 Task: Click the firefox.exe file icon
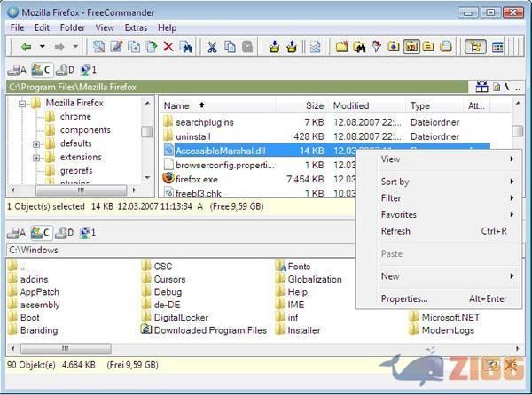click(x=168, y=178)
